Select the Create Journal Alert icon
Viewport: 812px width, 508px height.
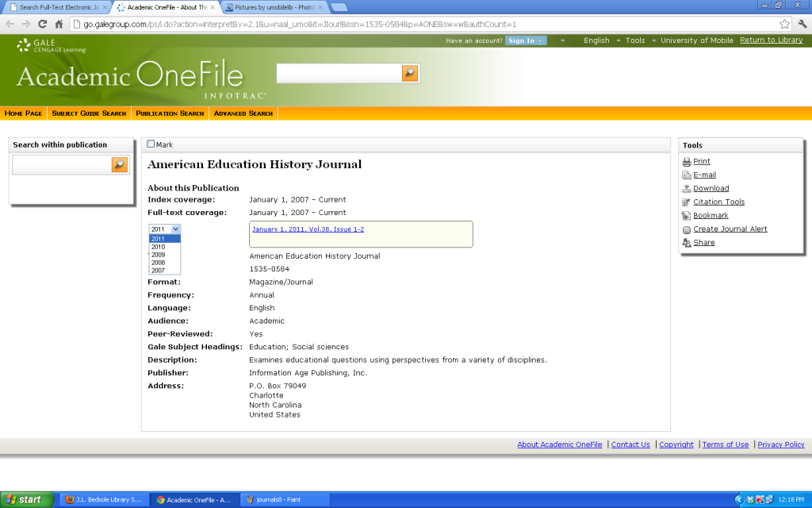(x=687, y=229)
